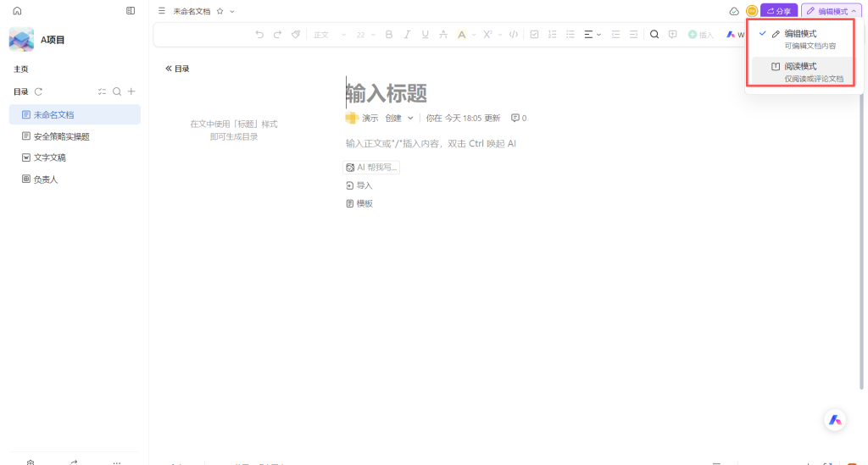868x465 pixels.
Task: Add a comment using the toolbar comment icon
Action: [672, 34]
